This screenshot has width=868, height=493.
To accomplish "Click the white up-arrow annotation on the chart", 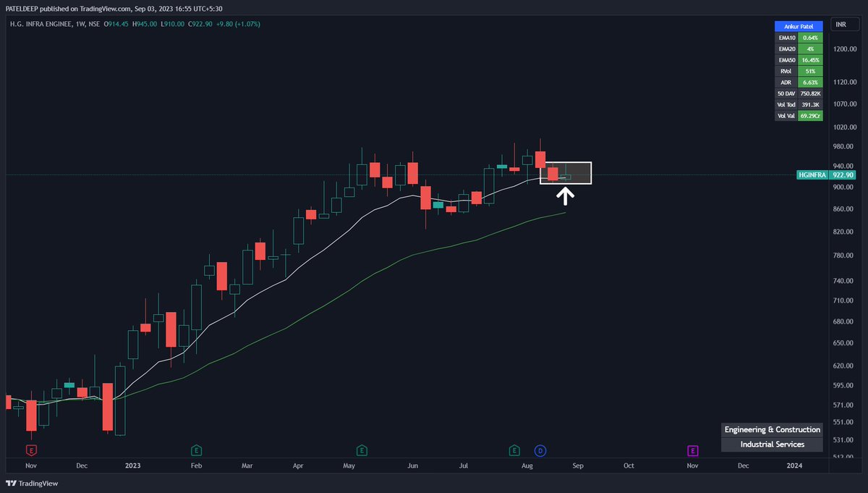I will coord(565,195).
